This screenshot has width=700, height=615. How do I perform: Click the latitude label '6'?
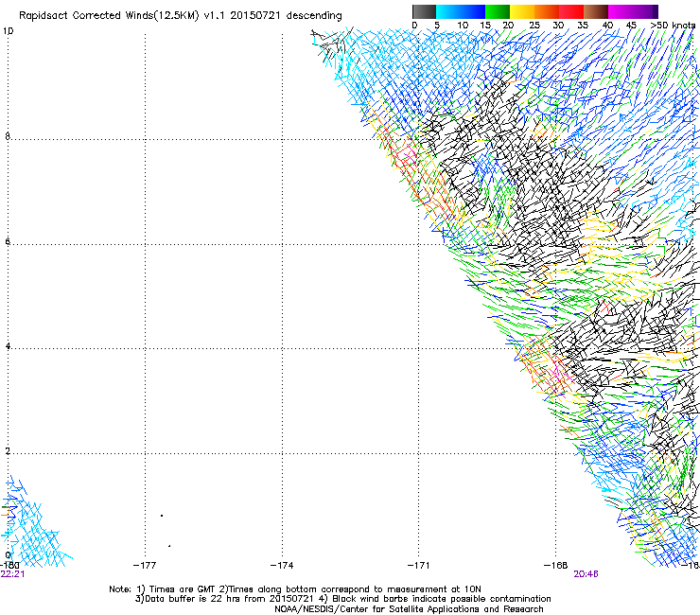[x=8, y=241]
